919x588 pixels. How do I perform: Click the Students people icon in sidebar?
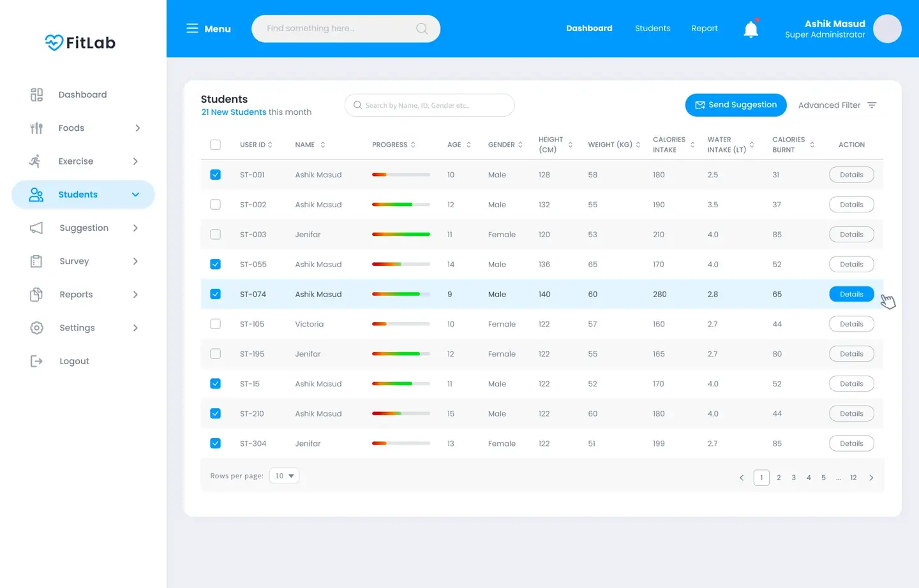pos(36,195)
